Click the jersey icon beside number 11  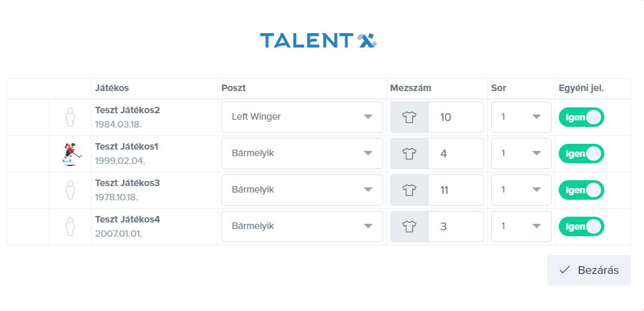409,190
